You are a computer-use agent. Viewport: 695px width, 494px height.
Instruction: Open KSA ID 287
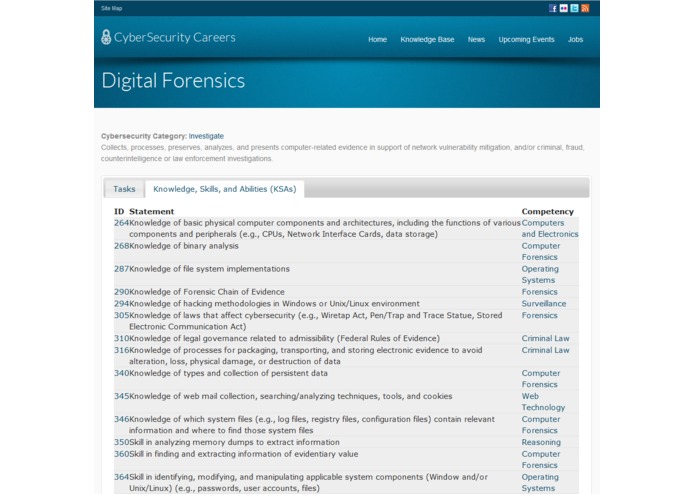coord(121,269)
